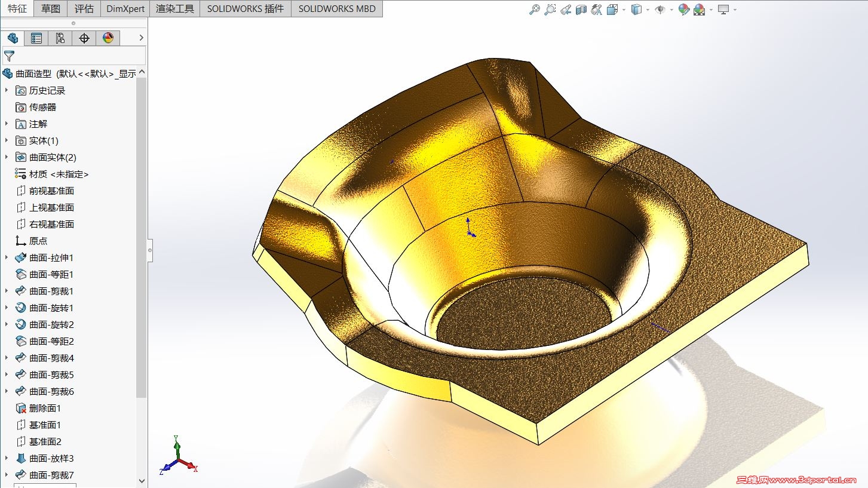Screen dimensions: 868x488
Task: Select the 曲面-剪裁7 feature
Action: (x=45, y=475)
